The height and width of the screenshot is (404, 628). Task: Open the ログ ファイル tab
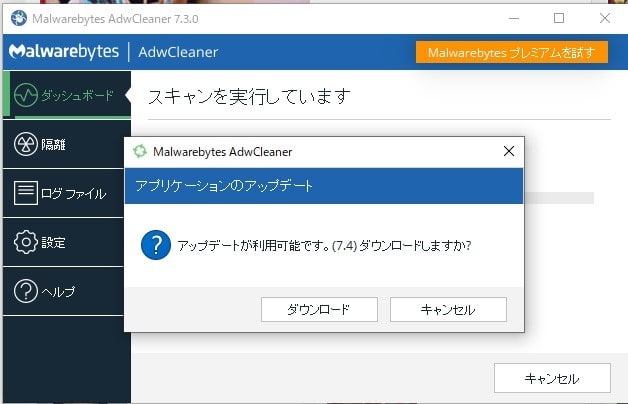(64, 193)
